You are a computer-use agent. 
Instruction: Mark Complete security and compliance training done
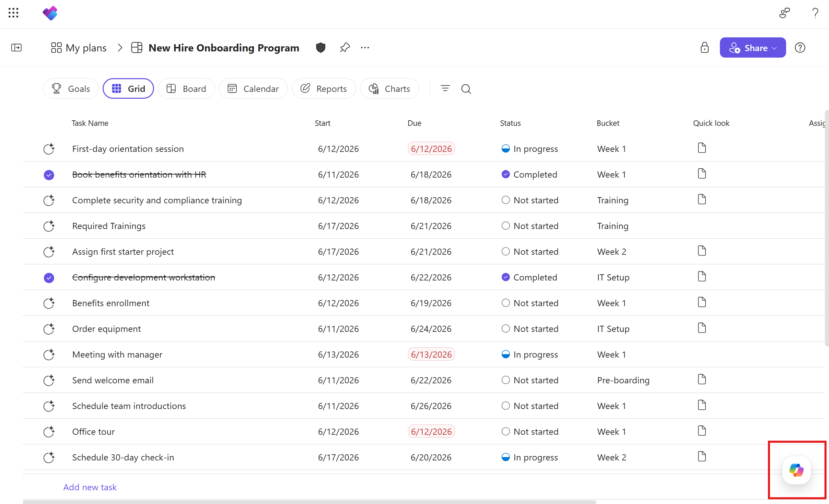pyautogui.click(x=49, y=200)
